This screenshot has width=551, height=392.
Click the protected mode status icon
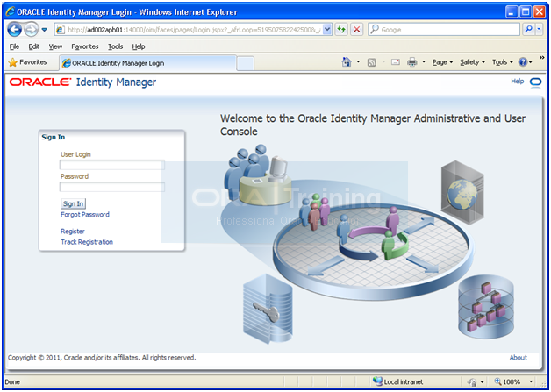click(472, 382)
